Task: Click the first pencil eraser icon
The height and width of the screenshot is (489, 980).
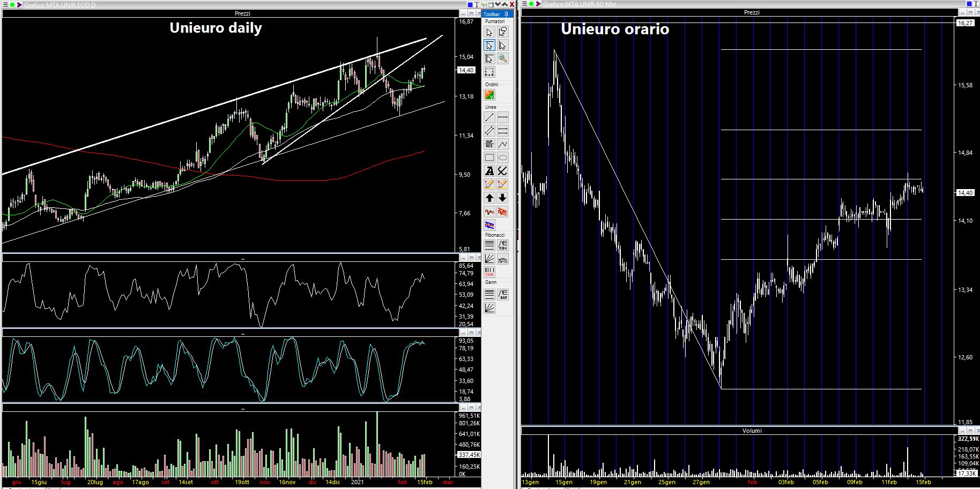Action: click(489, 184)
